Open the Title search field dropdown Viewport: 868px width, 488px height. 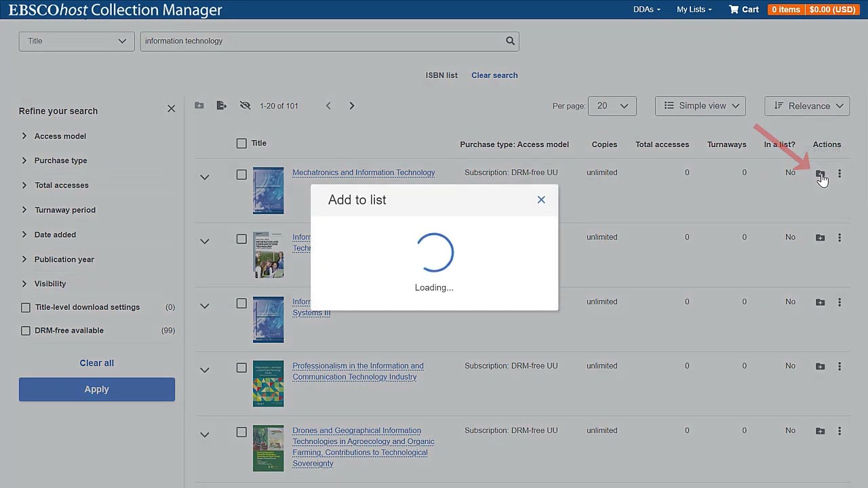tap(77, 41)
